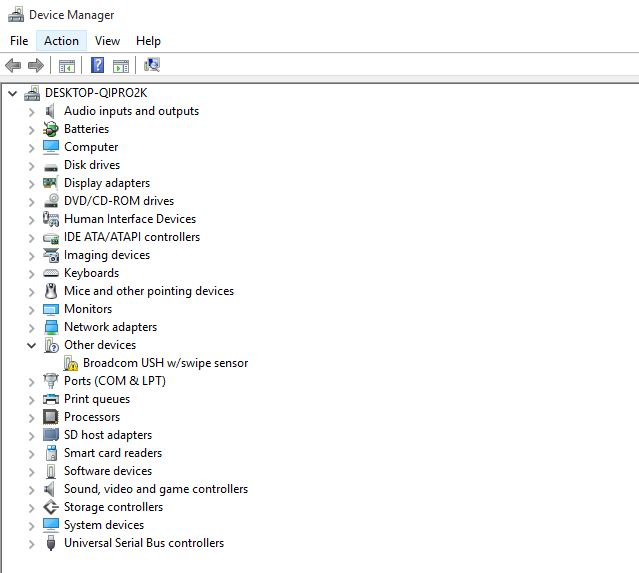Viewport: 639px width, 573px height.
Task: Open the Action menu
Action: [62, 41]
